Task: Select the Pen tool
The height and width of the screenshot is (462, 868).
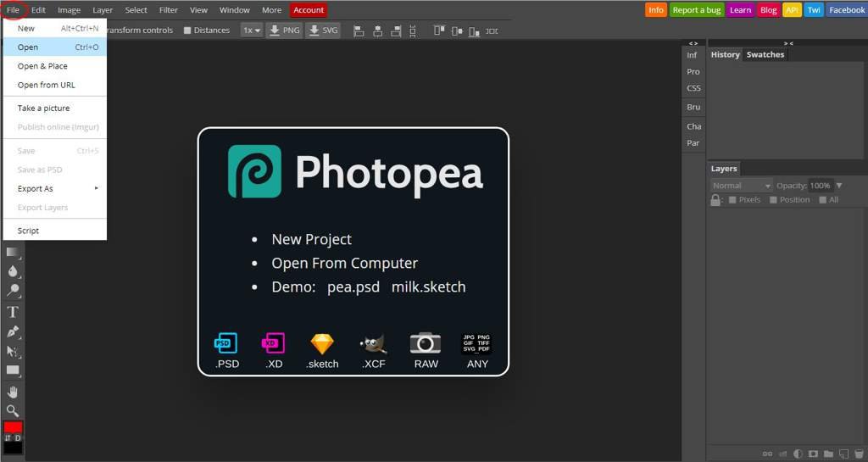Action: pos(13,331)
